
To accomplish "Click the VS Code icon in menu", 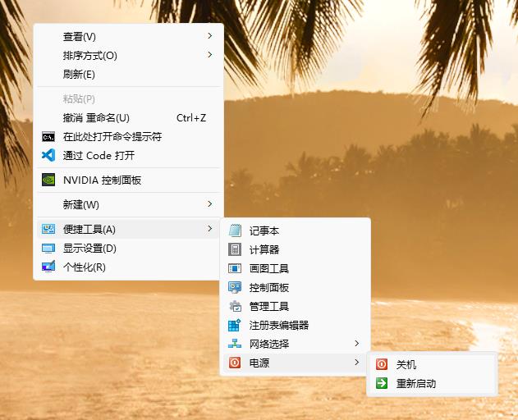I will pyautogui.click(x=48, y=156).
